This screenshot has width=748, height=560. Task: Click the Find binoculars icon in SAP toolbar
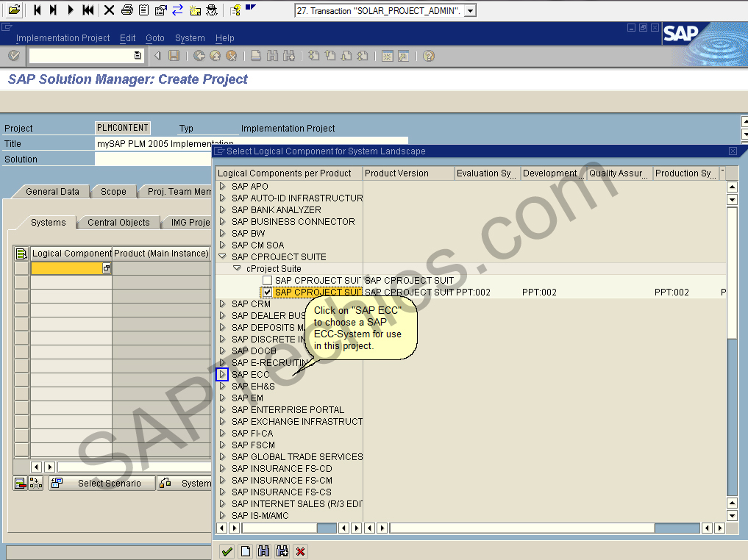click(x=272, y=56)
